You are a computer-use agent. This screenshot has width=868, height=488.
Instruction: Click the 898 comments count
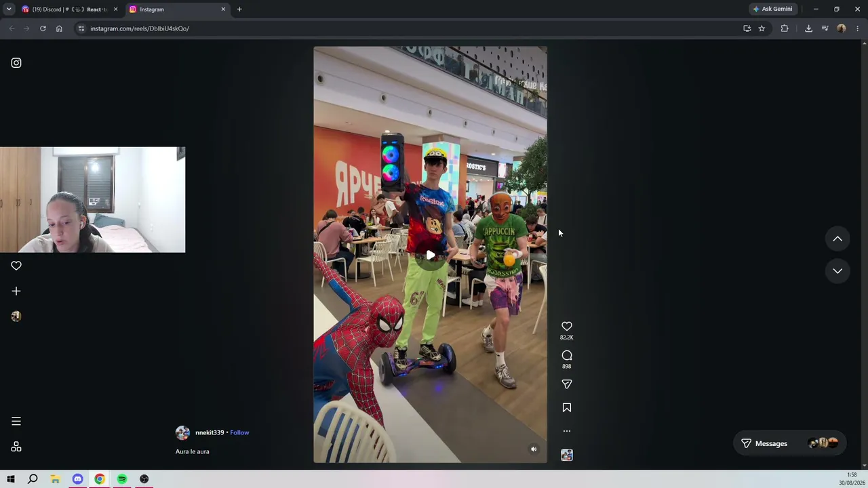(x=567, y=367)
